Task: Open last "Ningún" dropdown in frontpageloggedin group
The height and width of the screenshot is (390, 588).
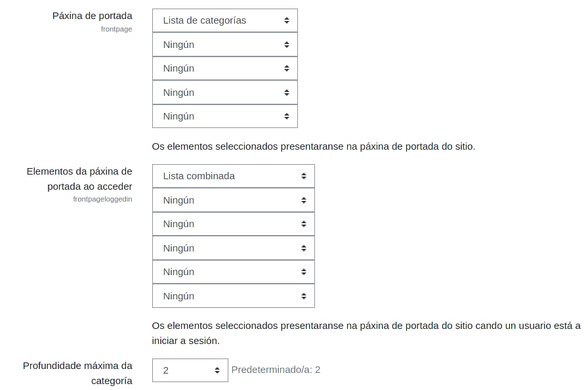Action: click(x=233, y=296)
